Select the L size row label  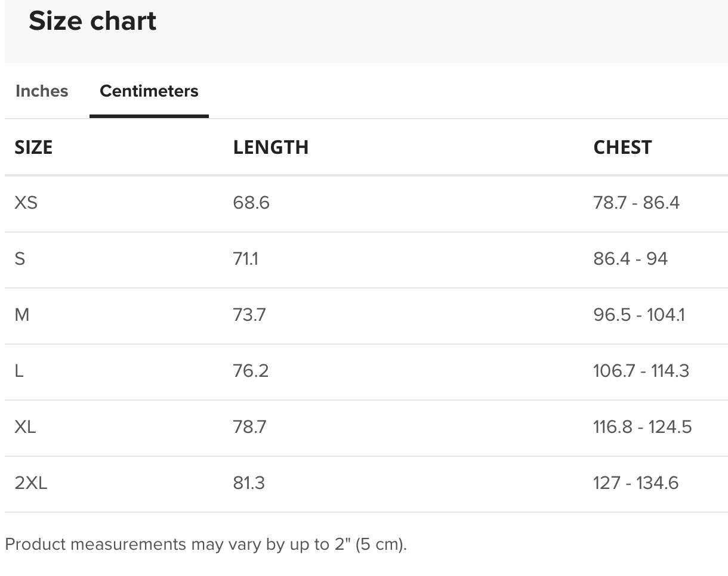(19, 371)
